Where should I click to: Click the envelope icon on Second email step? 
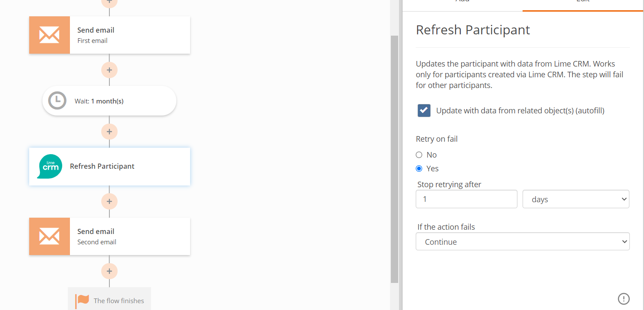click(49, 236)
